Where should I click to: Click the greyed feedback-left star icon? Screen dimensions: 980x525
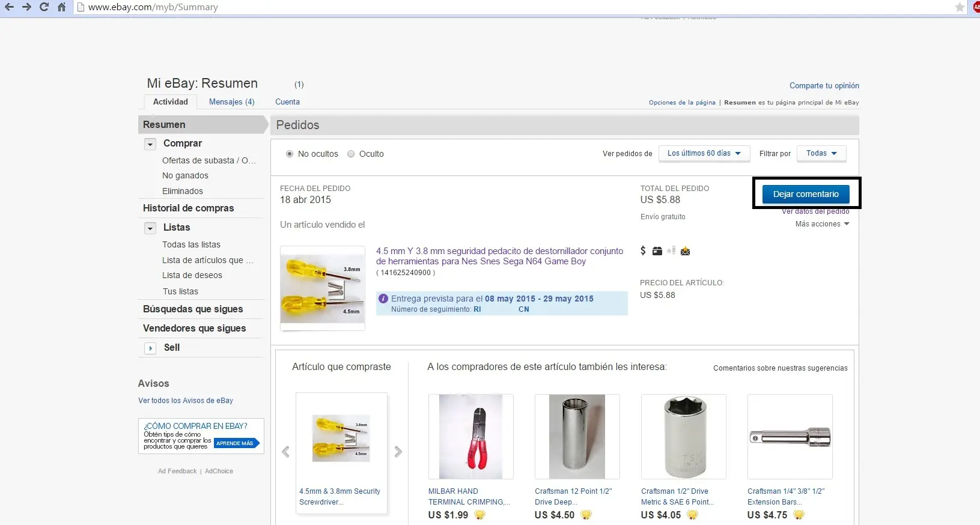671,250
